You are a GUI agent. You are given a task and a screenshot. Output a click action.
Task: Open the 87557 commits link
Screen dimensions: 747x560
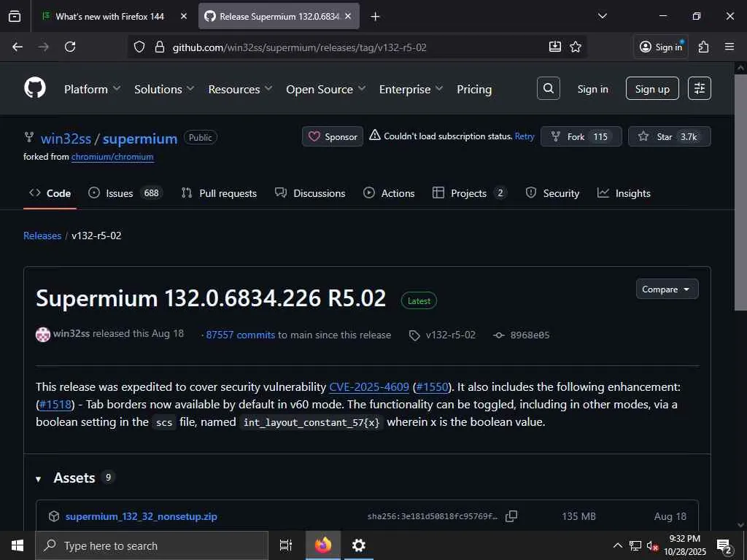coord(241,335)
